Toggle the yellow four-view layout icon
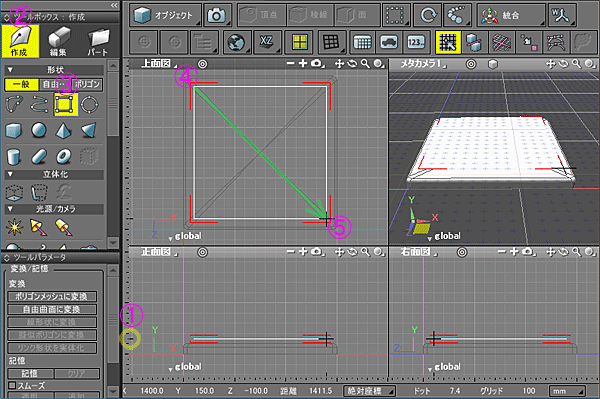 pyautogui.click(x=300, y=42)
